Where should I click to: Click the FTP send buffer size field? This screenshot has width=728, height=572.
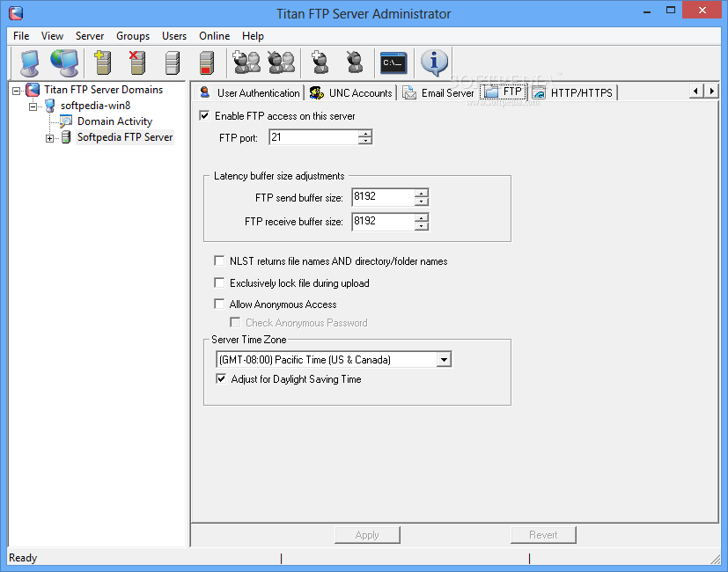pos(384,197)
